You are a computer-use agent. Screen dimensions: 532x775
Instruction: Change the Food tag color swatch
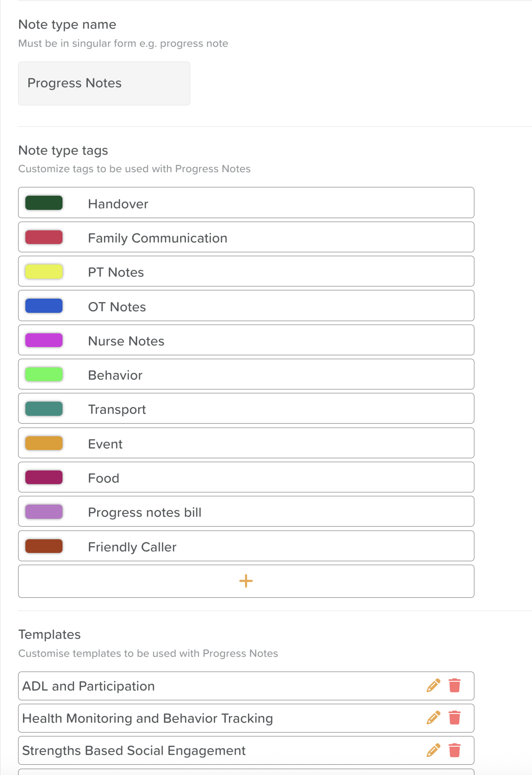44,477
